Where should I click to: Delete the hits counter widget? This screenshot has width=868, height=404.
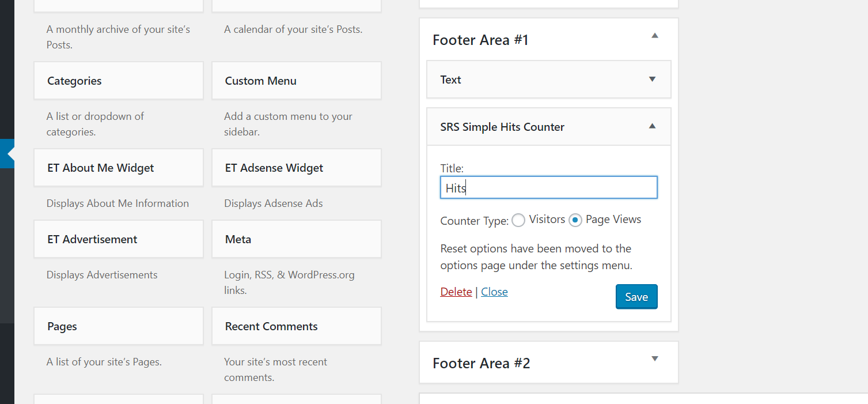tap(456, 292)
